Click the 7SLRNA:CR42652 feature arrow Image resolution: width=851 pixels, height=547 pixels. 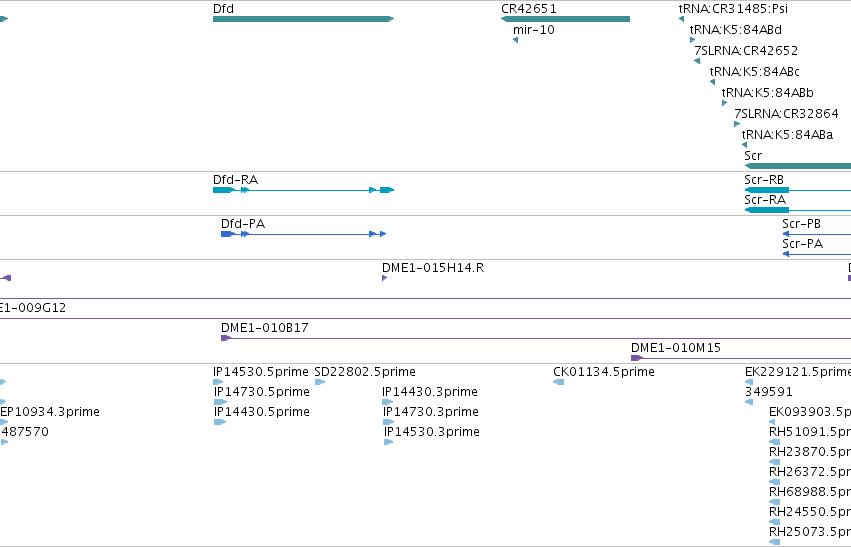[x=697, y=61]
